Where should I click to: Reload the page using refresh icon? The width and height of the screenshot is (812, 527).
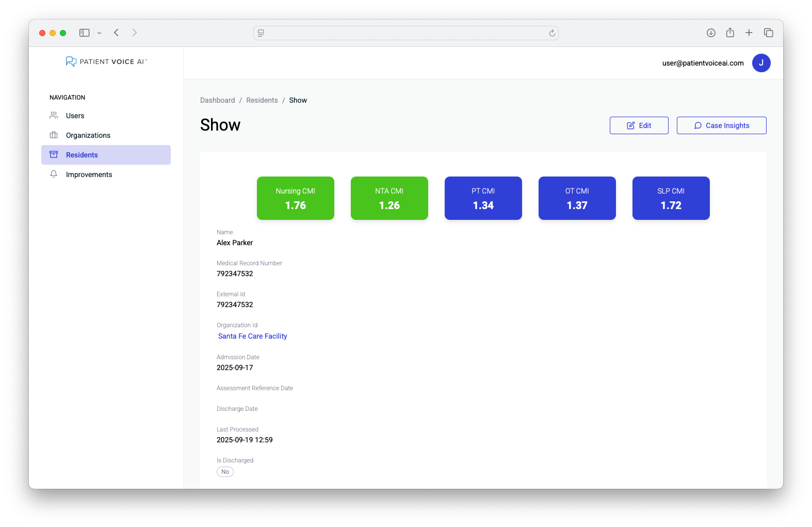pos(552,33)
